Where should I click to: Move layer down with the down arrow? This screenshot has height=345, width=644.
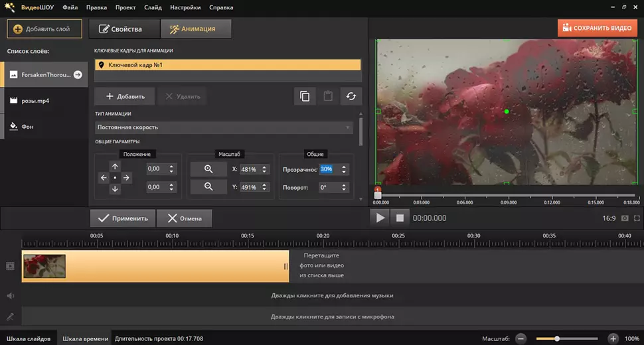point(115,188)
